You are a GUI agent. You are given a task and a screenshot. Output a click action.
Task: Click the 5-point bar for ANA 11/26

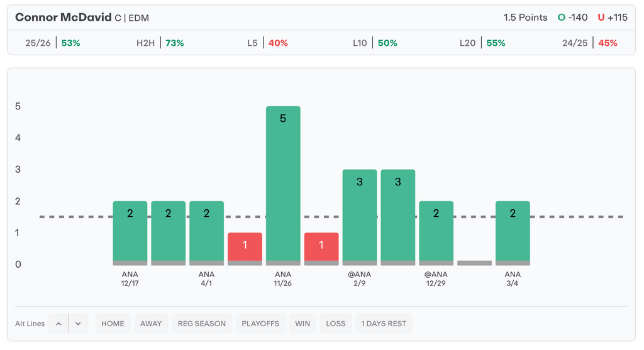point(283,183)
